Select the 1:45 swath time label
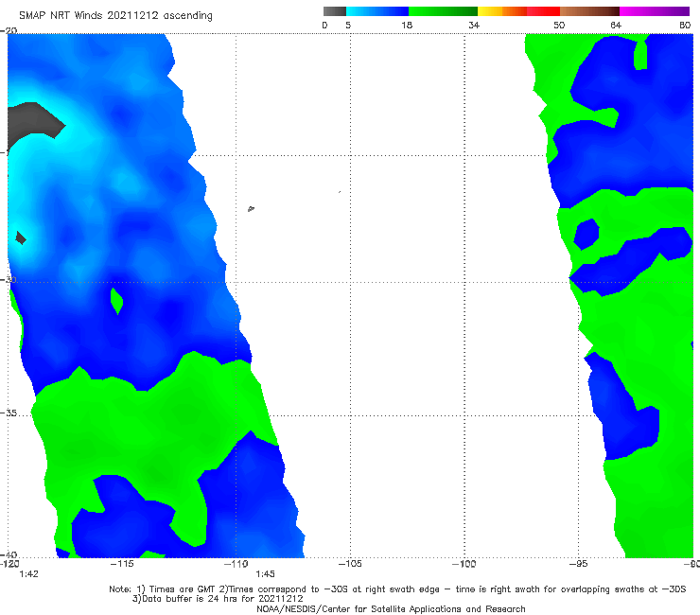 click(265, 574)
